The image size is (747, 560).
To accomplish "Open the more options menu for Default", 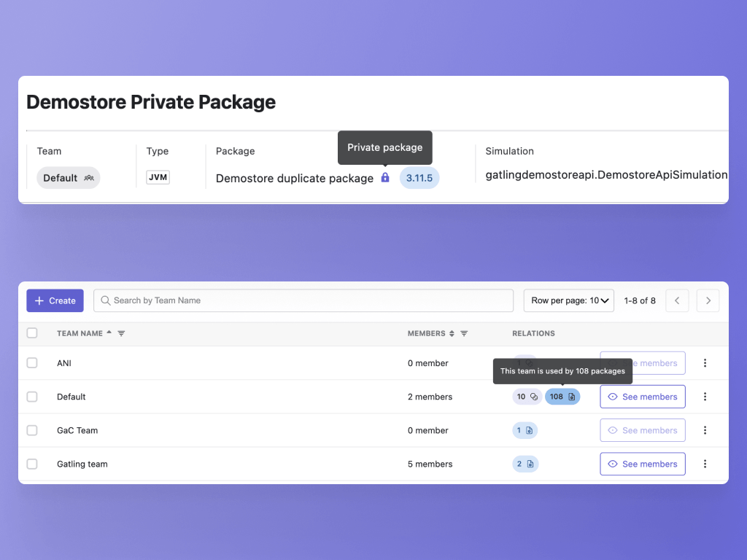I will 705,397.
